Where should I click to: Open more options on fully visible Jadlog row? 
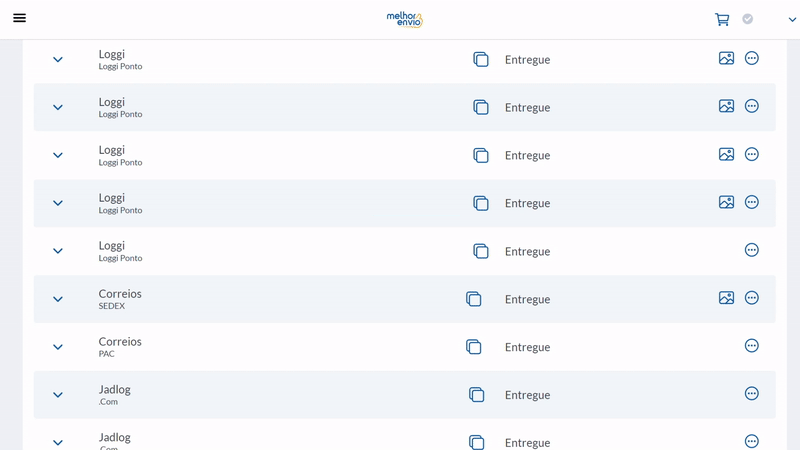click(x=752, y=394)
